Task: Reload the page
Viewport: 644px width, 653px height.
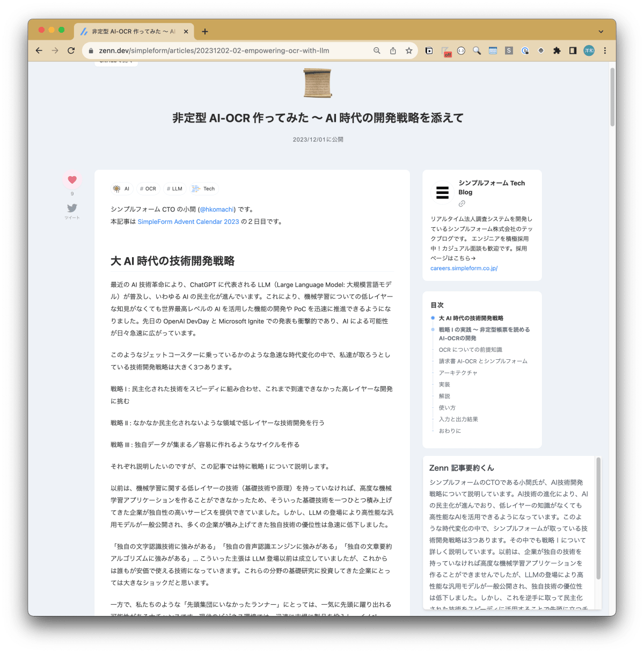Action: 71,50
